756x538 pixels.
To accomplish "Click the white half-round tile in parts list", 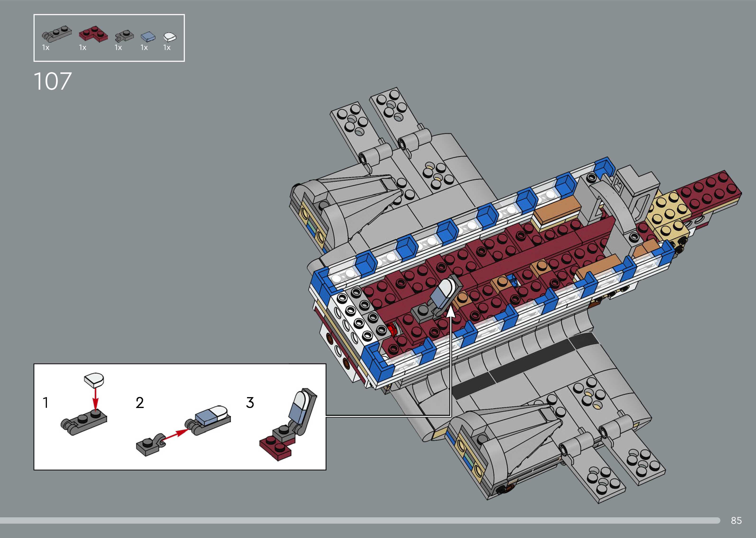I will click(170, 37).
